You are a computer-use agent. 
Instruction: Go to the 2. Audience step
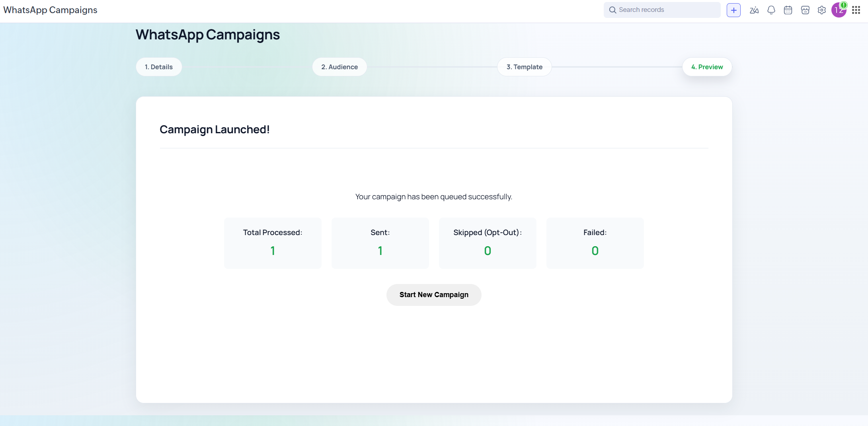coord(339,67)
